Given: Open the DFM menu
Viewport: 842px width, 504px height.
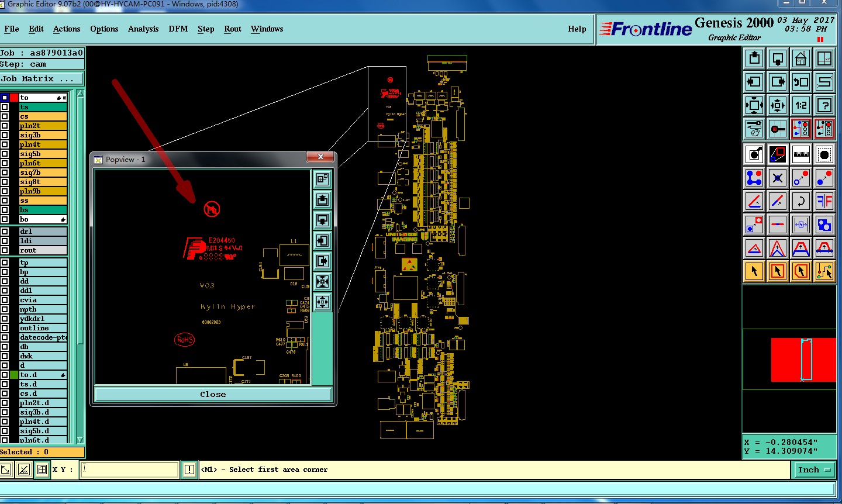Looking at the screenshot, I should [178, 29].
